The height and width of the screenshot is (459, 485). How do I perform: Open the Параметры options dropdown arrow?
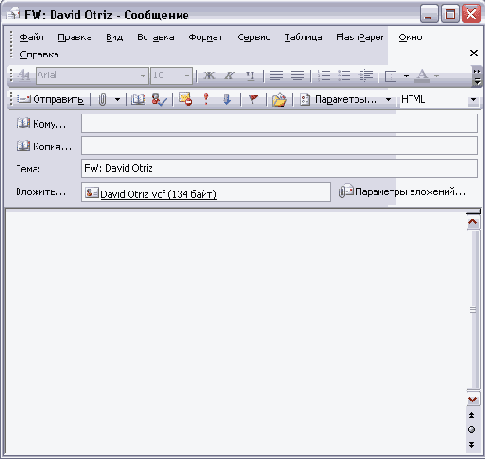(x=388, y=99)
